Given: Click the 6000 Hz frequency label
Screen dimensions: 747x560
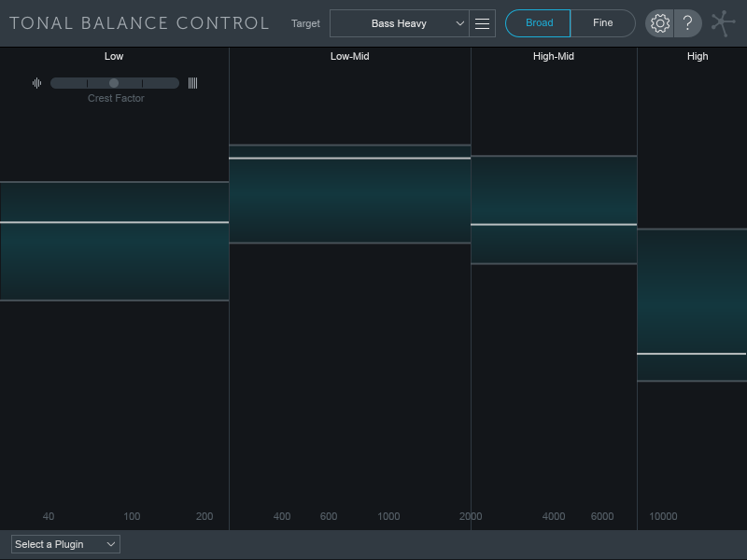Looking at the screenshot, I should point(601,516).
